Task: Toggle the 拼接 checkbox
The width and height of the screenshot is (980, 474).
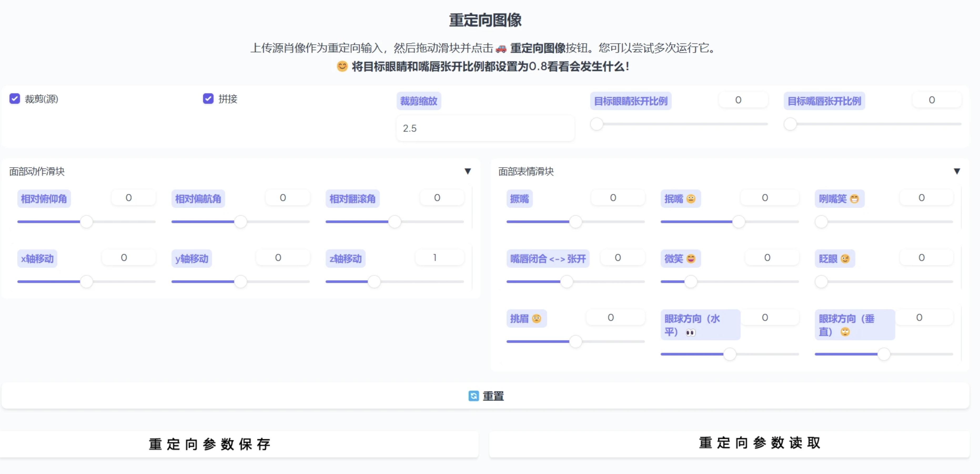Action: tap(208, 99)
